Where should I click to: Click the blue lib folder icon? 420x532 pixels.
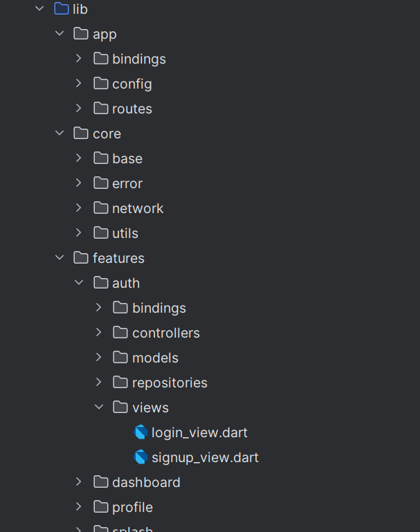[62, 9]
